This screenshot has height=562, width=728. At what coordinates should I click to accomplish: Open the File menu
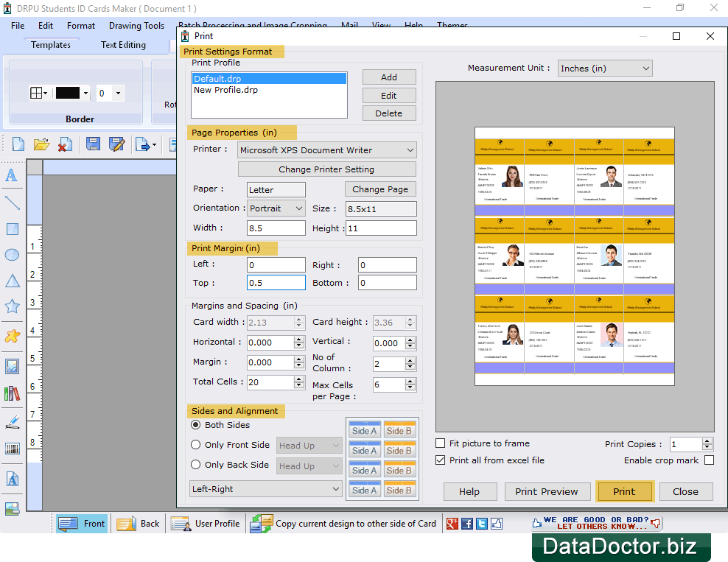pos(18,26)
